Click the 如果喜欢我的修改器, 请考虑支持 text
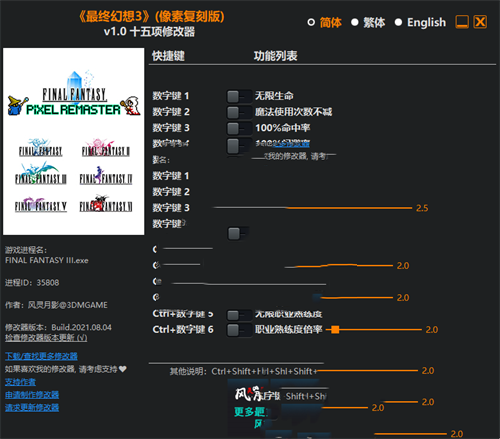The width and height of the screenshot is (500, 439). coord(61,369)
